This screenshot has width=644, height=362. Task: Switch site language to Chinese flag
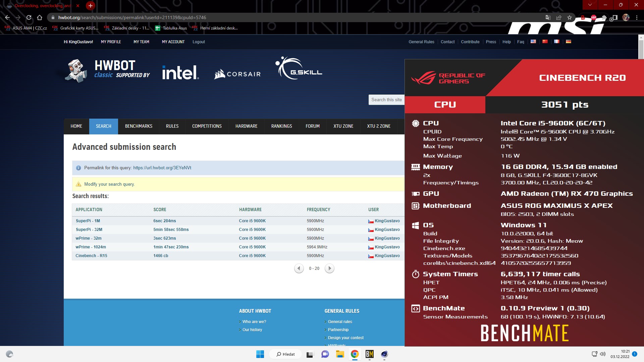(x=545, y=42)
